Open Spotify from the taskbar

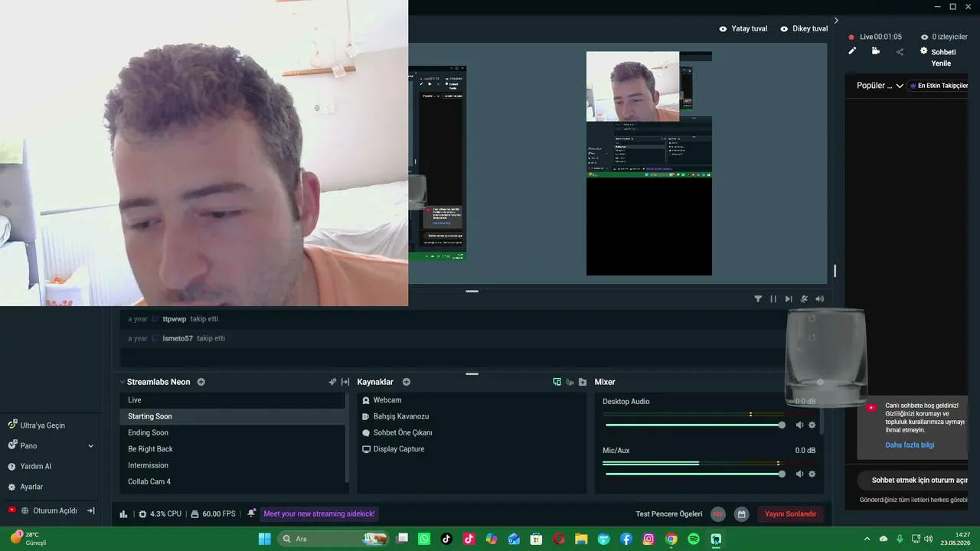click(x=694, y=539)
